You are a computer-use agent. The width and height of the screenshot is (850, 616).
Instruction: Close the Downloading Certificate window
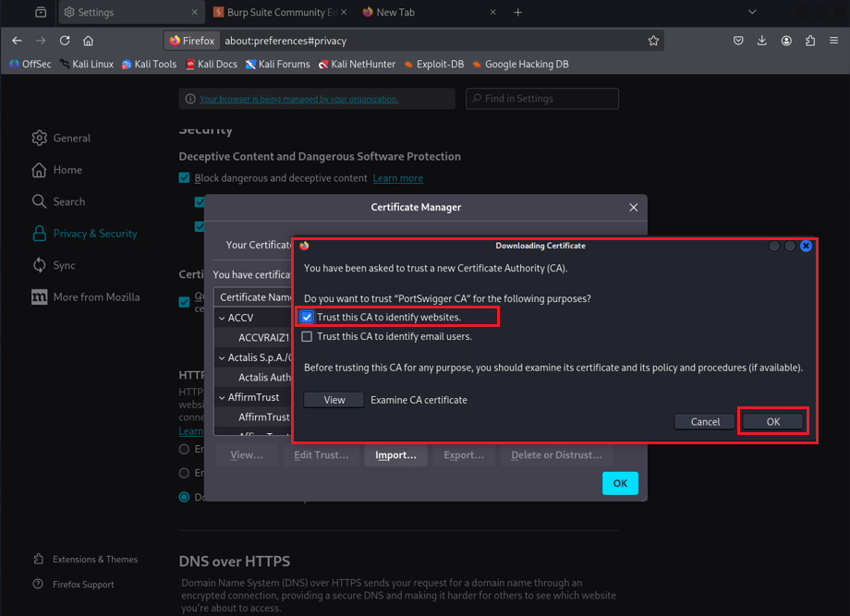[806, 246]
